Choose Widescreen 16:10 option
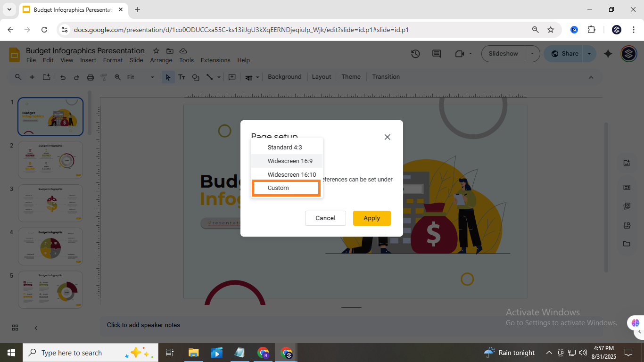The height and width of the screenshot is (362, 644). coord(287,175)
